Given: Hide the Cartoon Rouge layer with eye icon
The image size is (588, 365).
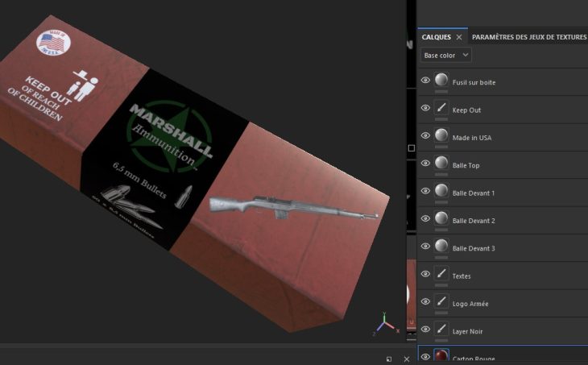Looking at the screenshot, I should coord(425,357).
